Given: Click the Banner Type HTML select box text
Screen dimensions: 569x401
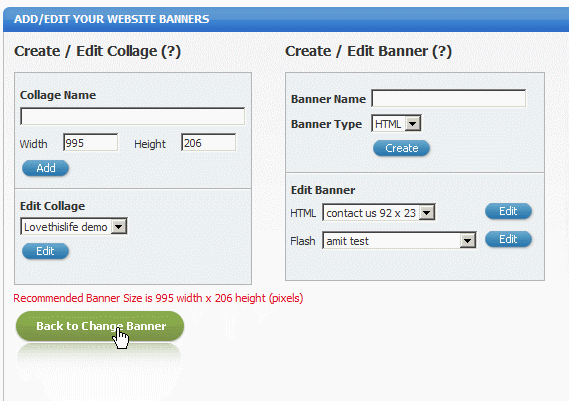Looking at the screenshot, I should 388,124.
